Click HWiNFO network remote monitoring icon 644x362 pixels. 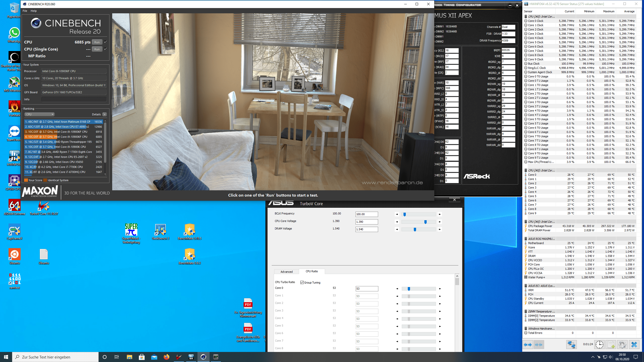571,345
